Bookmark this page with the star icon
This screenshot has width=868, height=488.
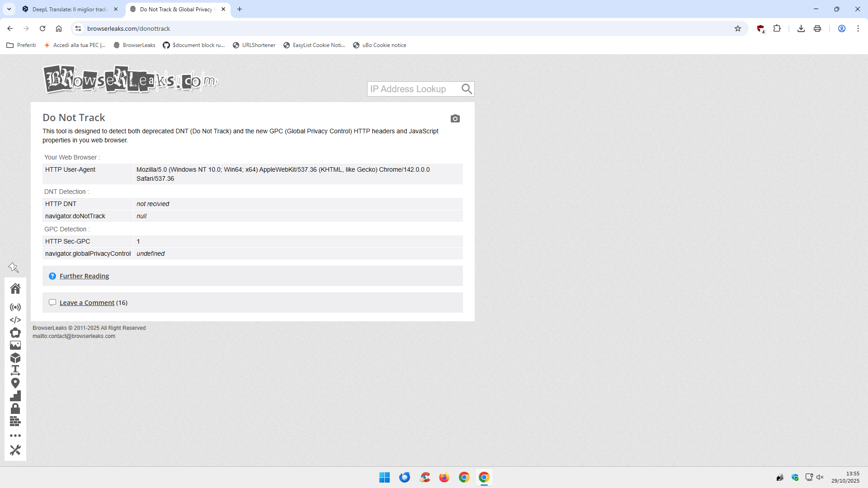(738, 28)
